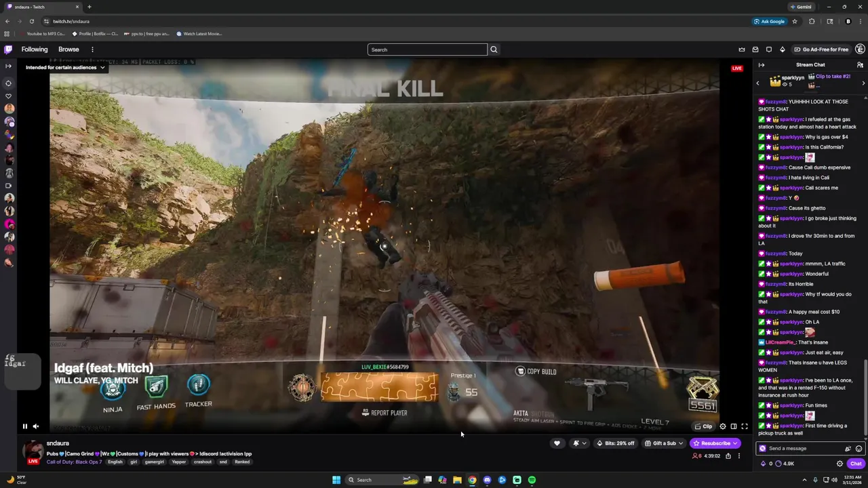
Task: Open the channel options three-dot menu
Action: 739,456
